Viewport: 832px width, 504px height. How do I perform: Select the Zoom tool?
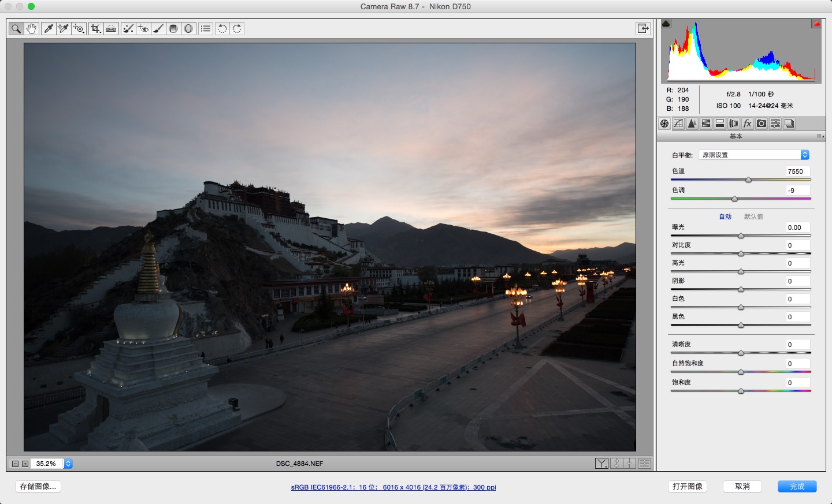click(16, 28)
